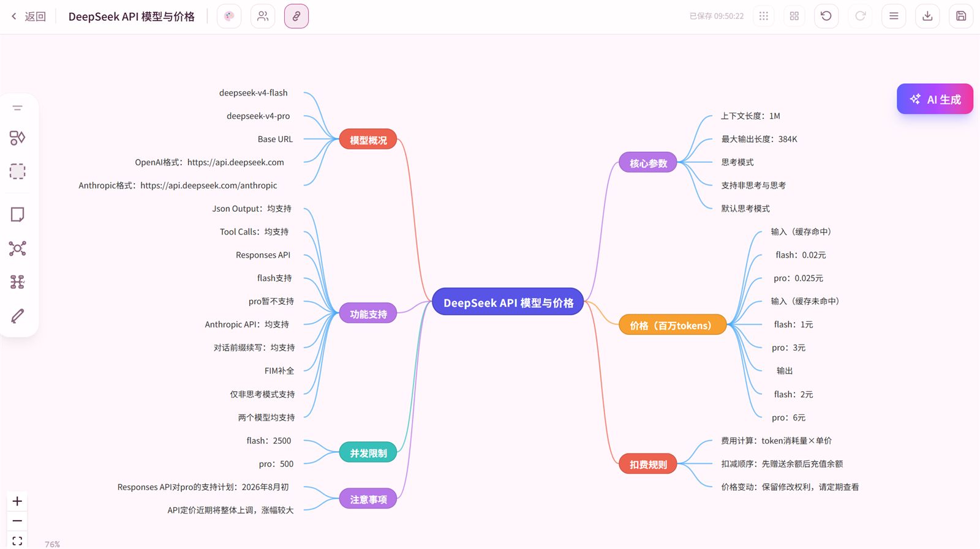This screenshot has height=549, width=980.
Task: Click the FIM补全 leaf text
Action: pyautogui.click(x=279, y=371)
